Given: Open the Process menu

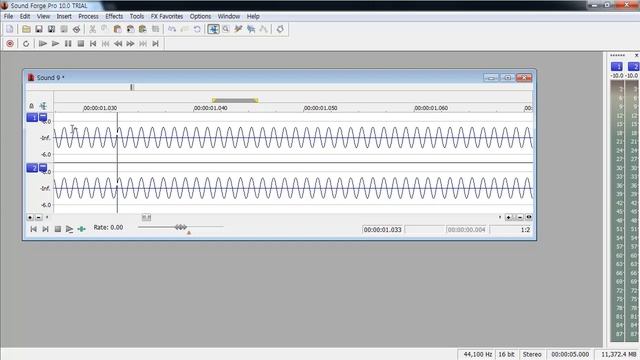Looking at the screenshot, I should pyautogui.click(x=88, y=16).
